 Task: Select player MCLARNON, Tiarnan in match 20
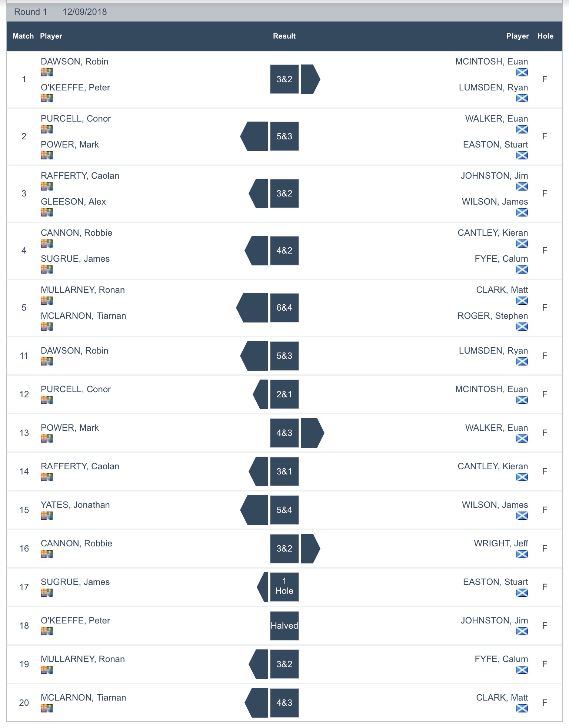click(x=83, y=698)
